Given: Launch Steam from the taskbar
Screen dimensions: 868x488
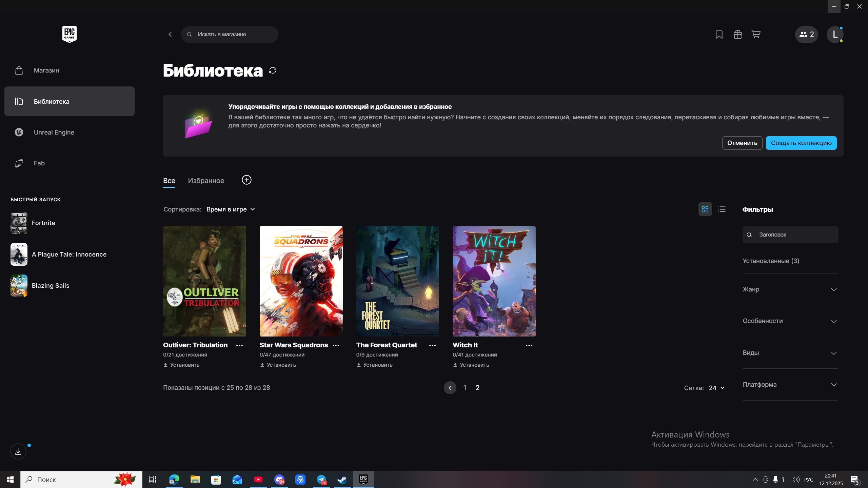Looking at the screenshot, I should pos(341,479).
